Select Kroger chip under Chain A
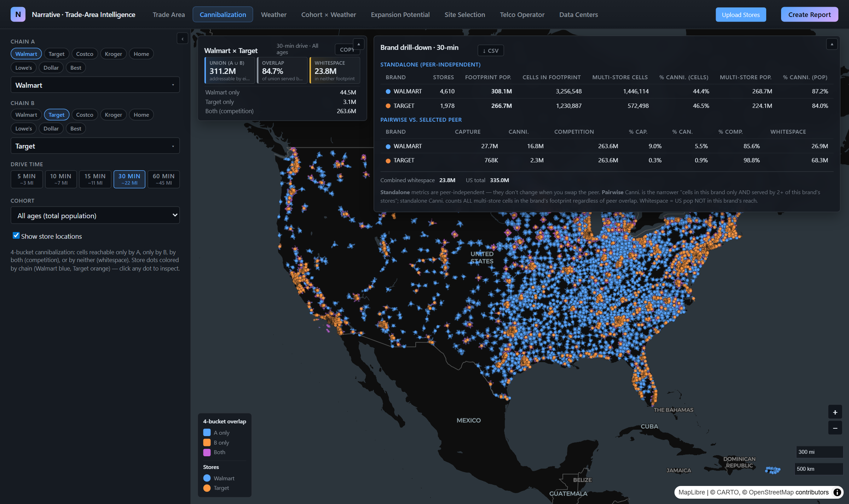849x504 pixels. (114, 54)
